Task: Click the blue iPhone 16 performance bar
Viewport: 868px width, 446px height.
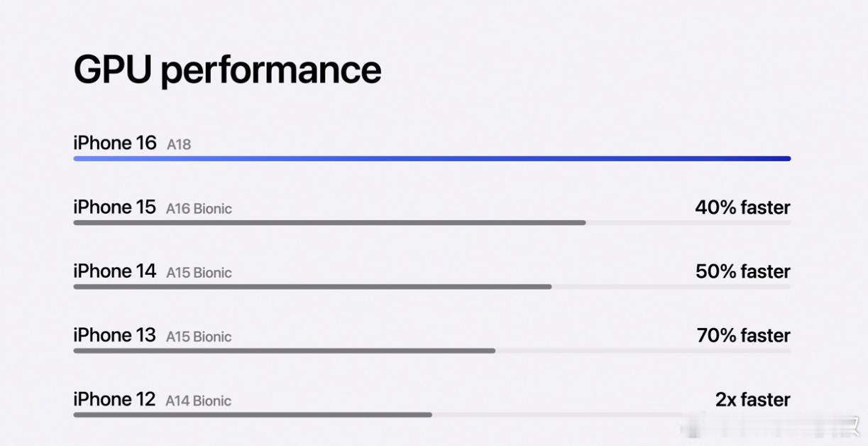Action: (x=432, y=158)
